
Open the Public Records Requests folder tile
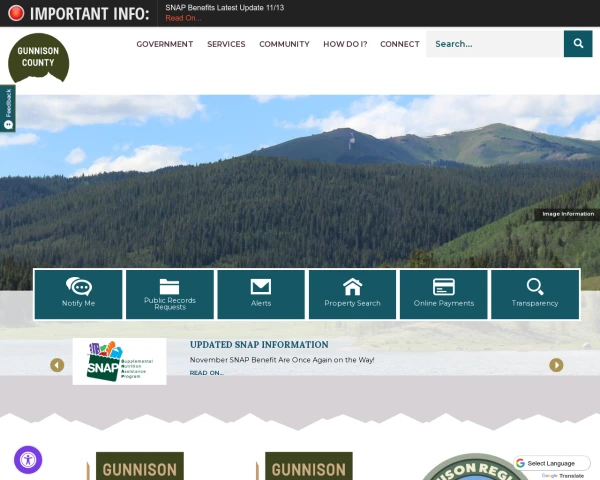coord(170,294)
